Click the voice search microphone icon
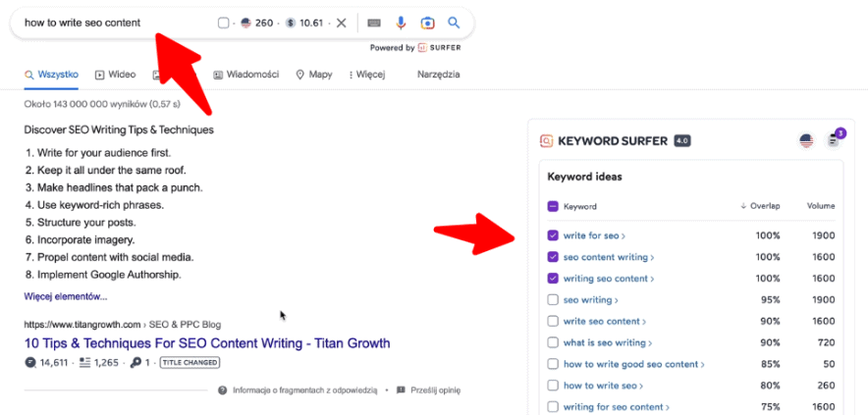The height and width of the screenshot is (415, 868). coord(401,23)
